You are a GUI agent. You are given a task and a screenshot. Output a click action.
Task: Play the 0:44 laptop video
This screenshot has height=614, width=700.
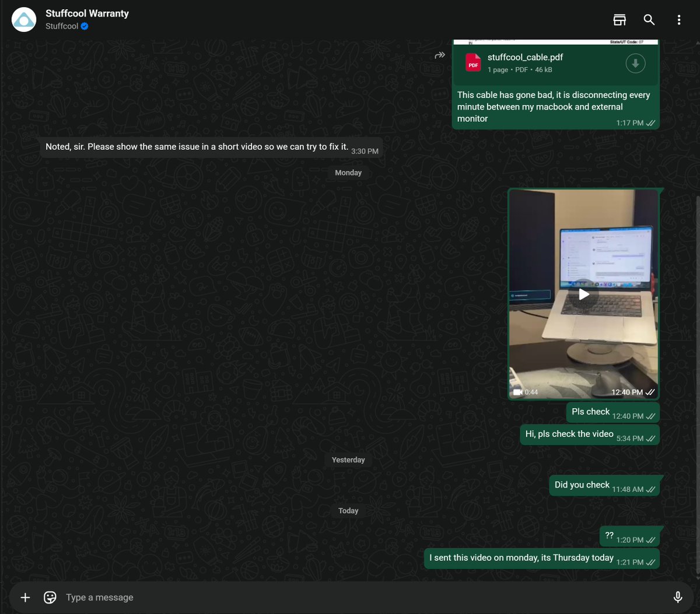tap(583, 294)
